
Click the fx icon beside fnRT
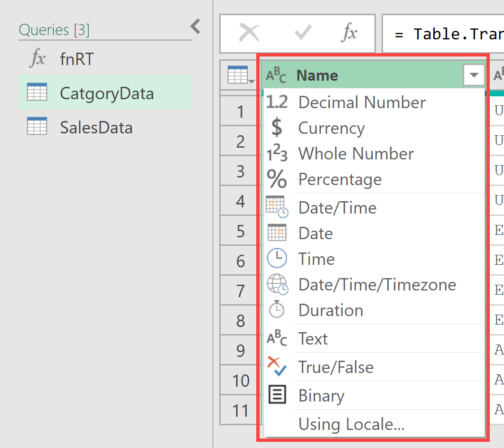tap(37, 58)
